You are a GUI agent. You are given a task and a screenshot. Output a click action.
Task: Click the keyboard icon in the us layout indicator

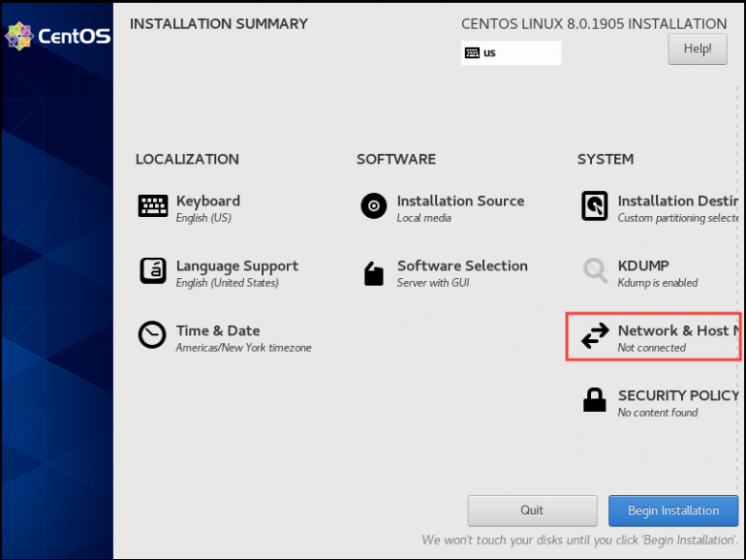[x=472, y=53]
